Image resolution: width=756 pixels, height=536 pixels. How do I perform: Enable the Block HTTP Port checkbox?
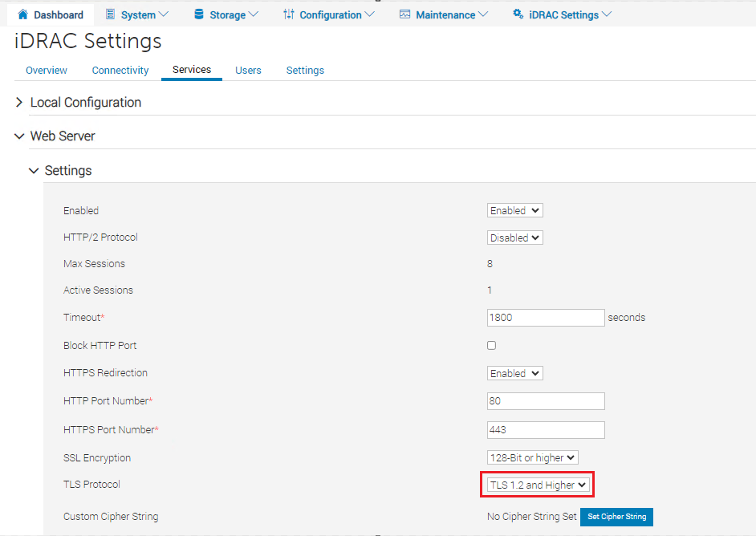[492, 346]
